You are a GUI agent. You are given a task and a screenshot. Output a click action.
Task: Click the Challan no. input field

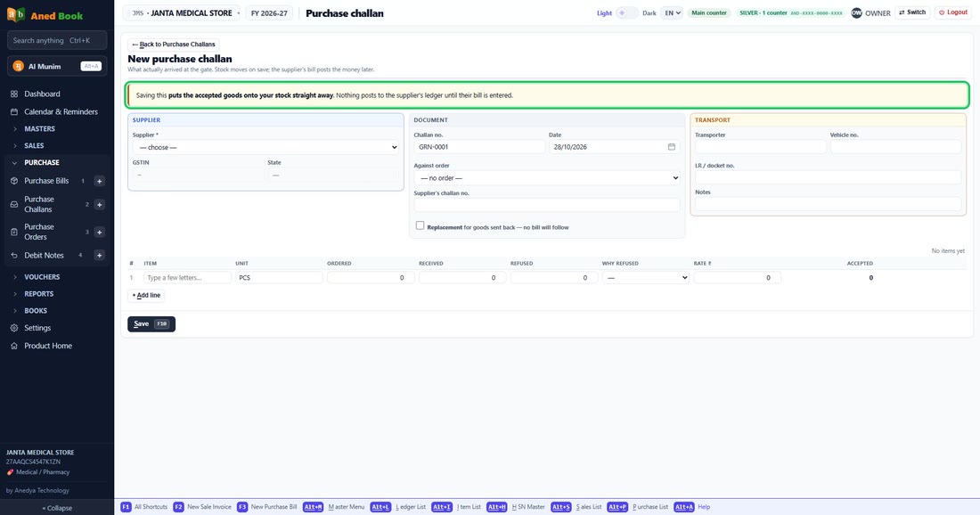pos(479,147)
